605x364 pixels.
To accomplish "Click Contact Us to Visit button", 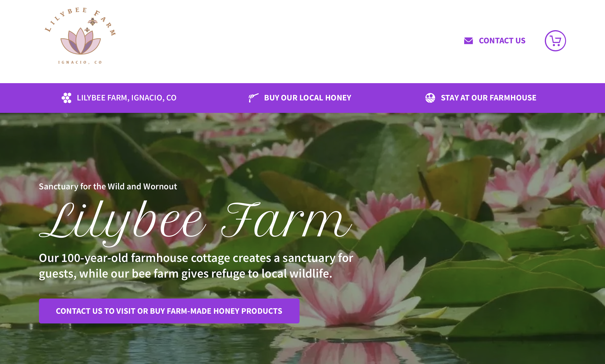I will pos(169,311).
